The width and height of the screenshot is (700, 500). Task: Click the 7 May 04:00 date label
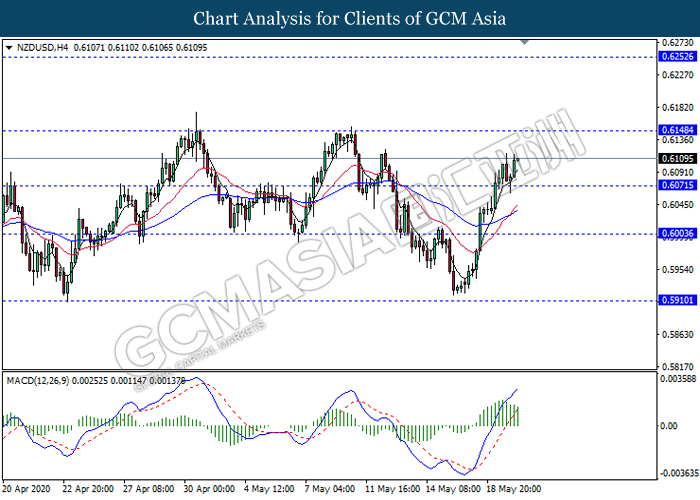pos(329,489)
